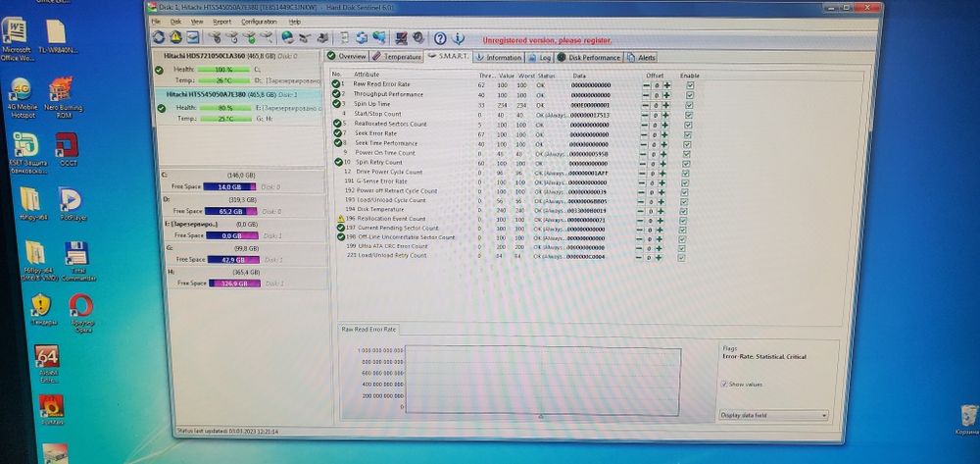
Task: Switch to the Disk Performance tab
Action: (589, 58)
